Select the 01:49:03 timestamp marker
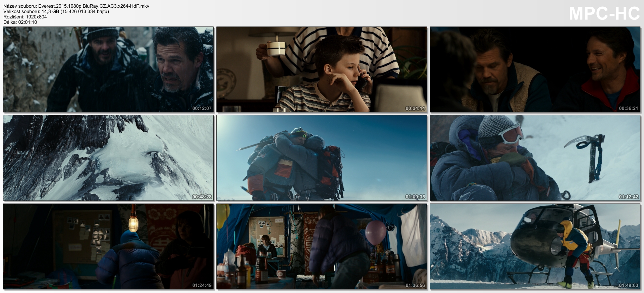 click(628, 285)
